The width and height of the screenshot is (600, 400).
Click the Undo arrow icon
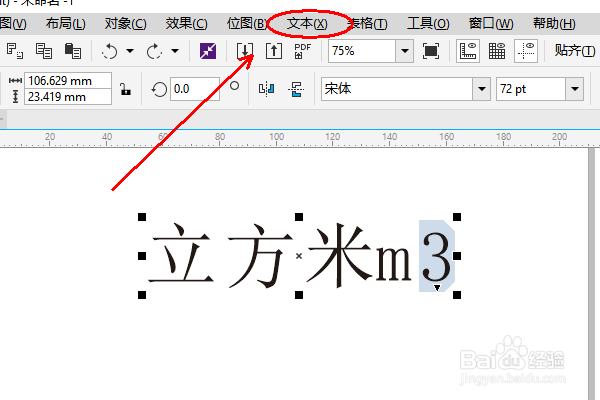tap(109, 51)
